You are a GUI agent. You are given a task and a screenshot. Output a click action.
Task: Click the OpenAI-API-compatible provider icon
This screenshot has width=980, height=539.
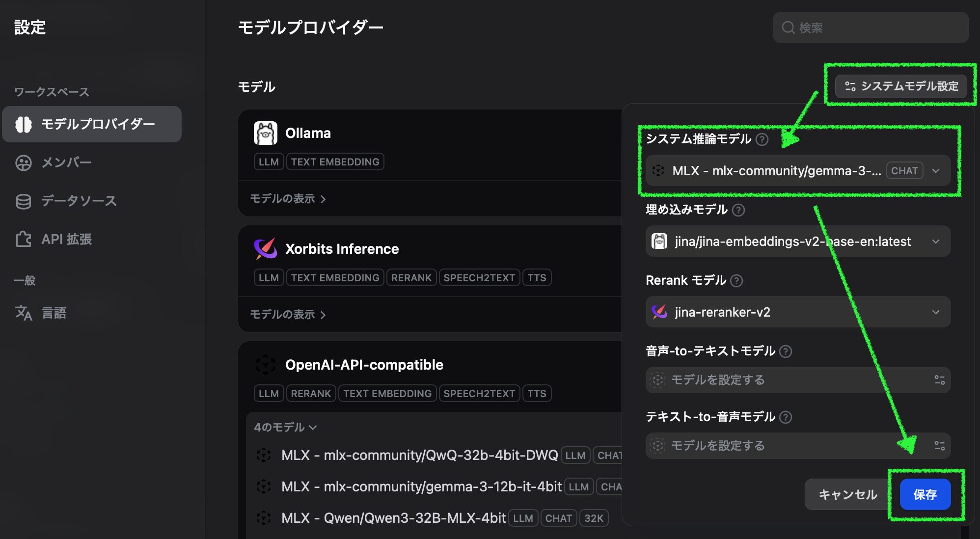pyautogui.click(x=266, y=364)
